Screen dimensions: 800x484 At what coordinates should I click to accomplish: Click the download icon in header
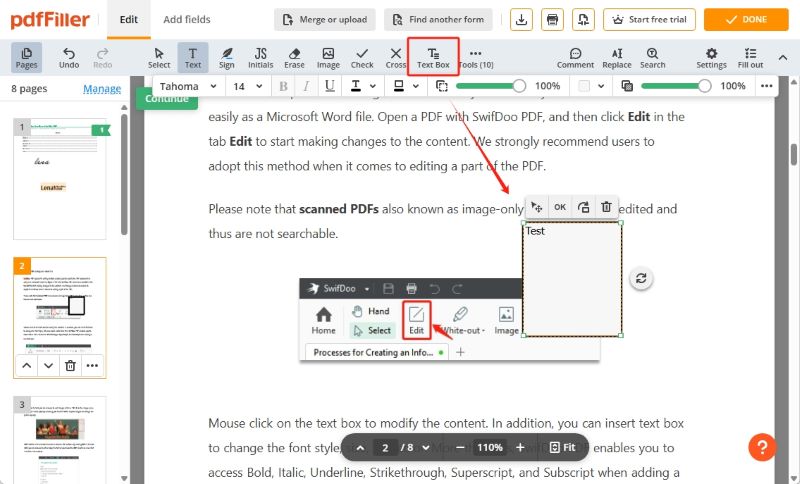521,19
